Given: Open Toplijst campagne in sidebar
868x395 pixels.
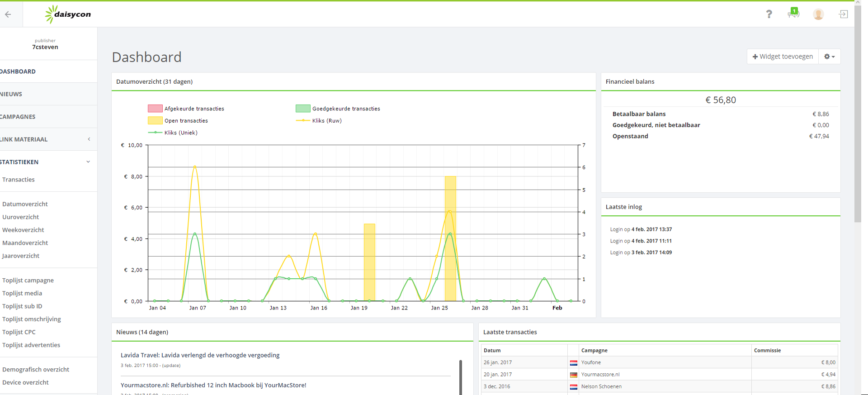Looking at the screenshot, I should (x=28, y=281).
